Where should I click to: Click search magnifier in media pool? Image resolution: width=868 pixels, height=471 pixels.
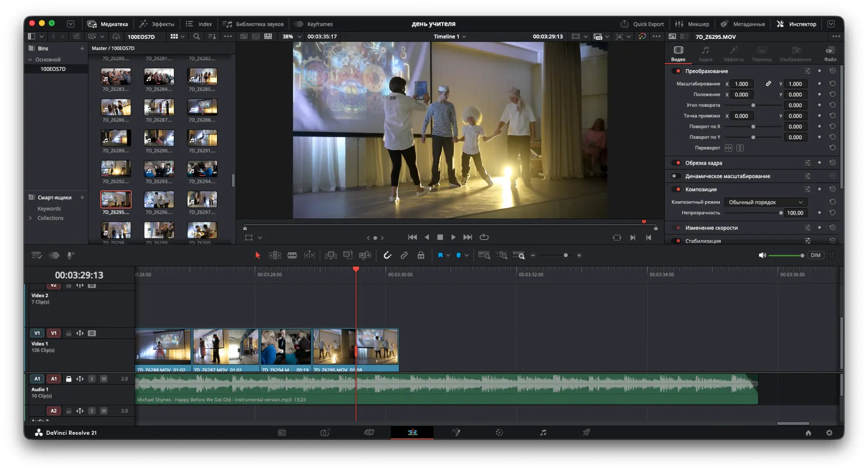pyautogui.click(x=197, y=37)
